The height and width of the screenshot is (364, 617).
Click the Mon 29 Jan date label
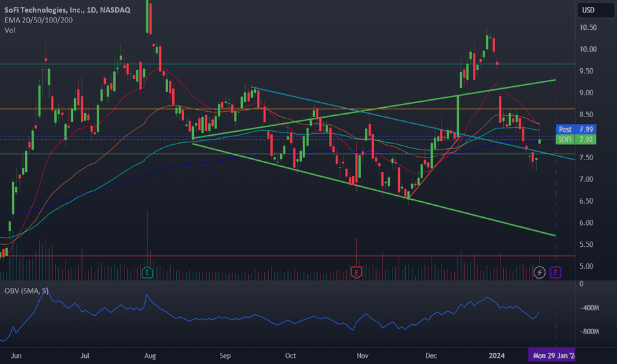pyautogui.click(x=551, y=355)
